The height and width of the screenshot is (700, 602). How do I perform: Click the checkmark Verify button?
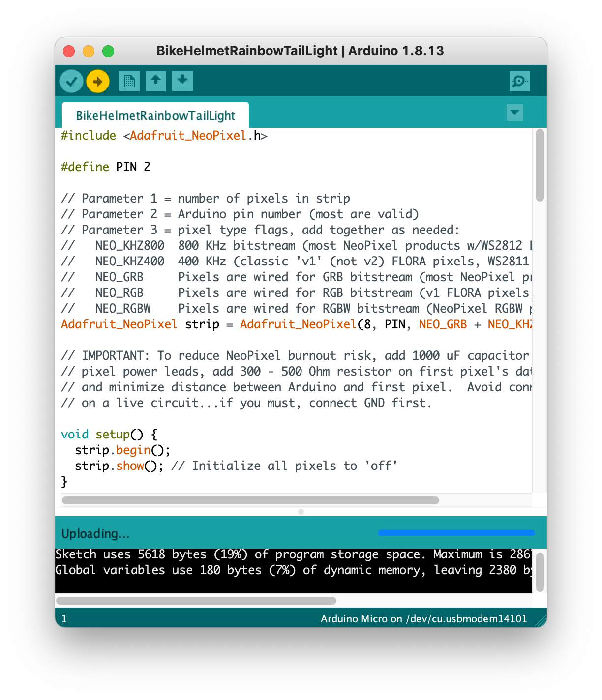pyautogui.click(x=71, y=81)
